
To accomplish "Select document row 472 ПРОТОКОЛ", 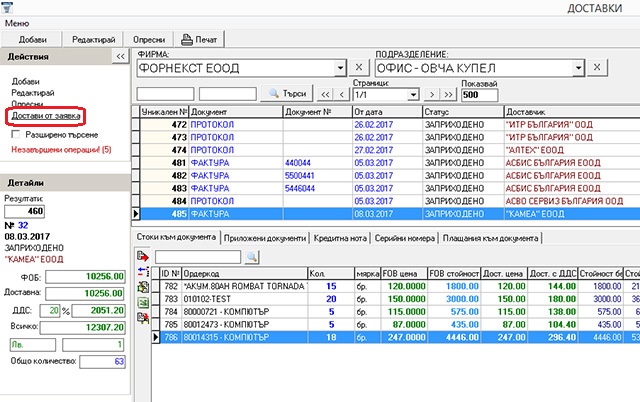I will [x=386, y=124].
